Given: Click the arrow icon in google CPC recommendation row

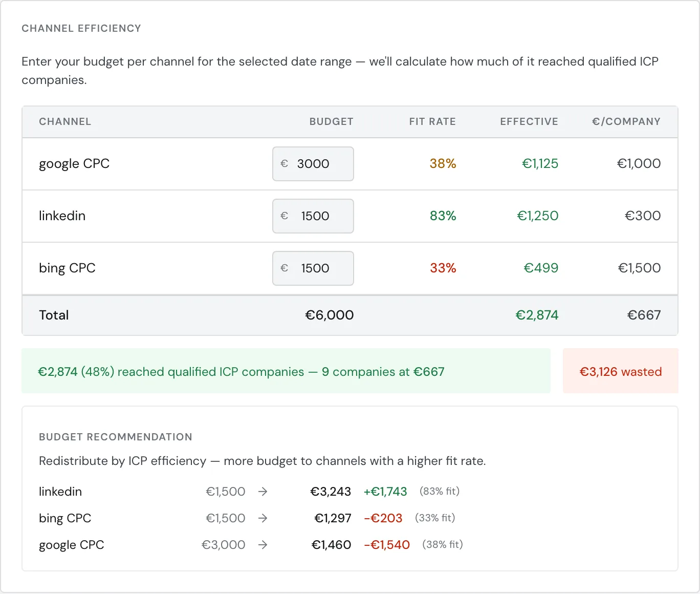Looking at the screenshot, I should [262, 545].
